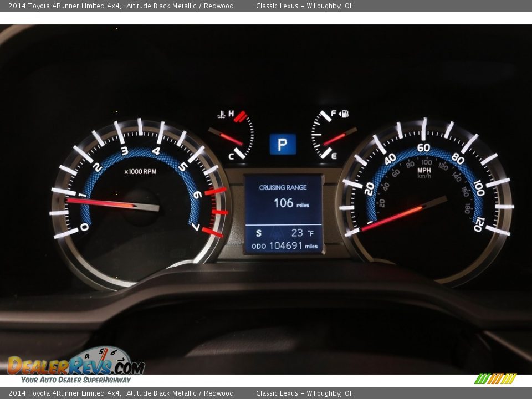Select the 106 miles range value
532x399 pixels.
291,203
